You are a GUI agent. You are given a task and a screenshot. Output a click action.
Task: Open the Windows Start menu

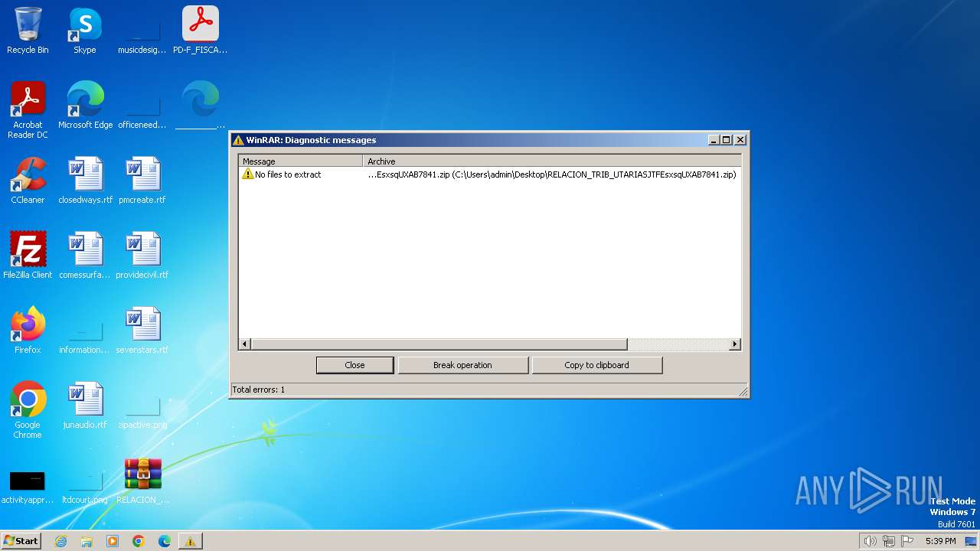(21, 540)
